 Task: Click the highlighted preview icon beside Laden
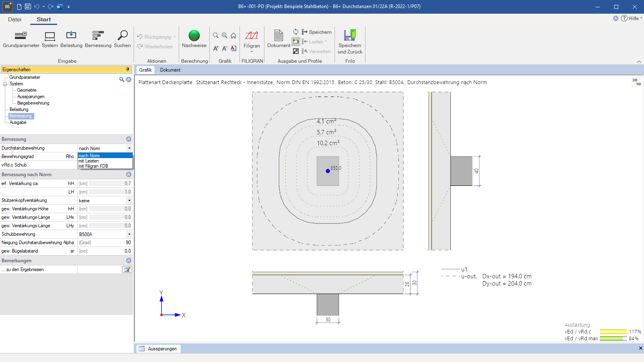click(296, 41)
